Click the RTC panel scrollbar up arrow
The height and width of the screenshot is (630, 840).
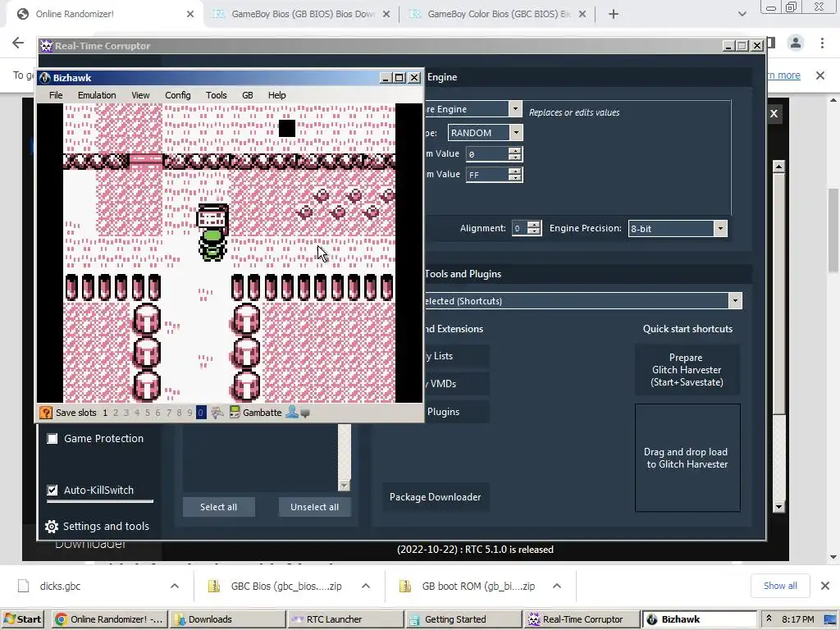tap(779, 167)
